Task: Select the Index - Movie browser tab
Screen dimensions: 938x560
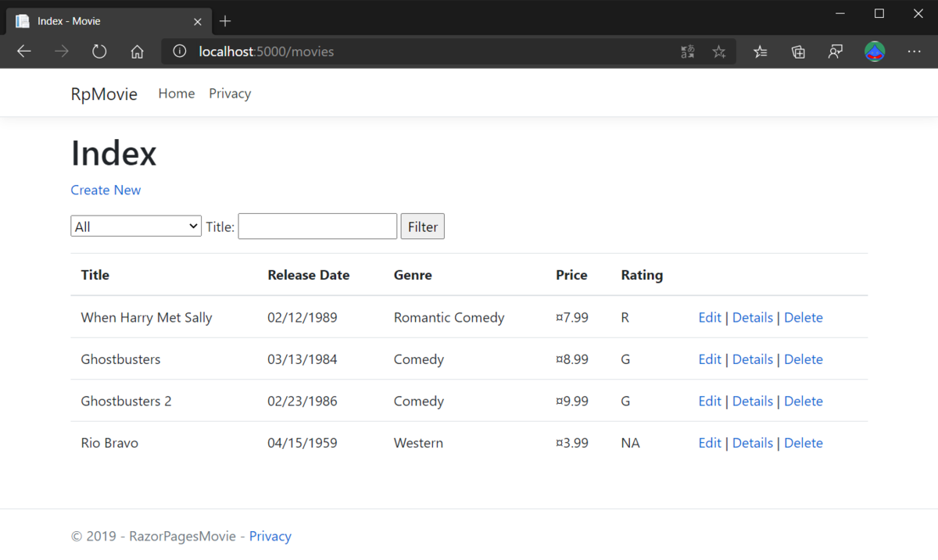Action: coord(102,21)
